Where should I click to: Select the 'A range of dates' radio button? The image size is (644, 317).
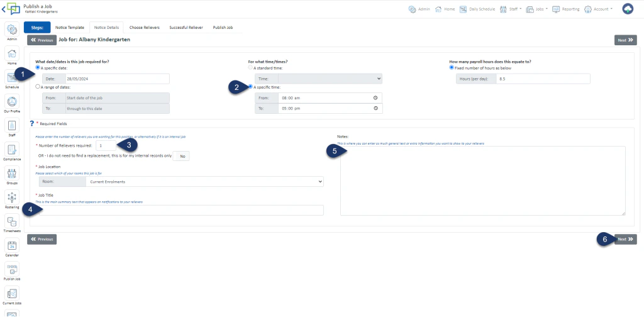point(38,87)
